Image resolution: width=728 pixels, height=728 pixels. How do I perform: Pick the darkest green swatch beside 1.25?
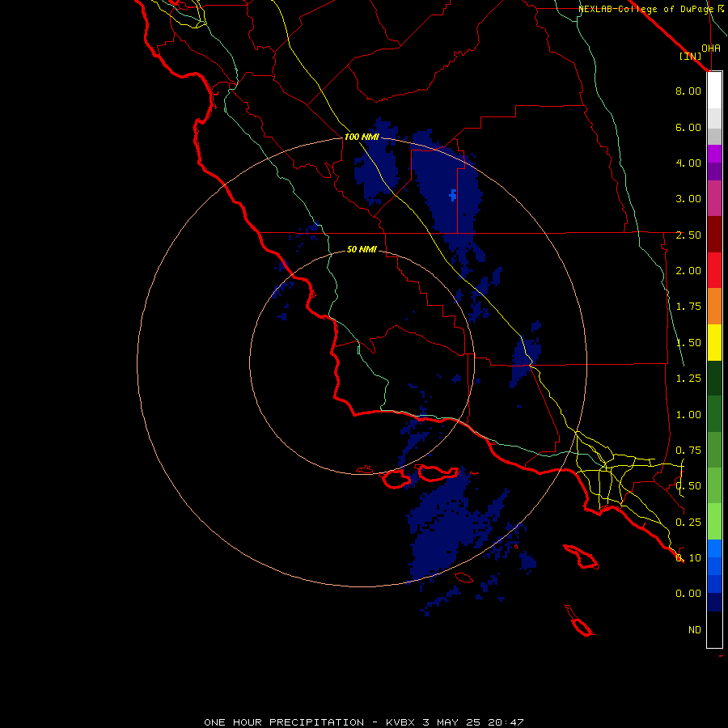[x=714, y=379]
